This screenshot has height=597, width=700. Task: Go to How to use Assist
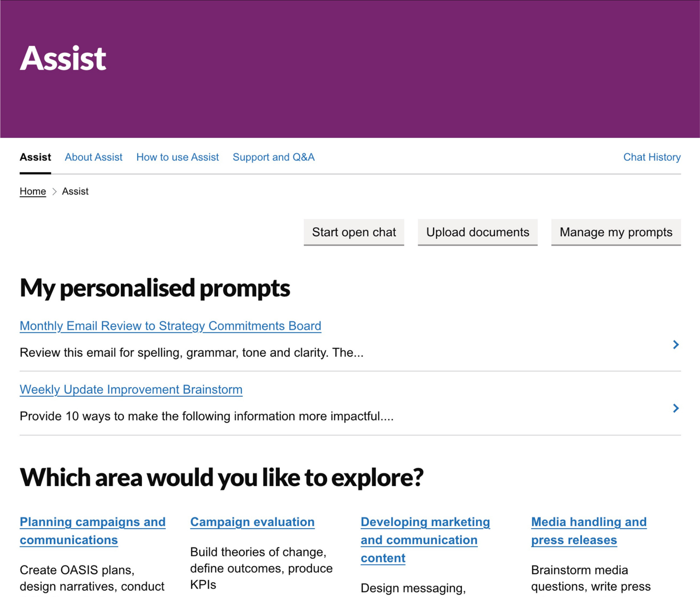(x=177, y=157)
